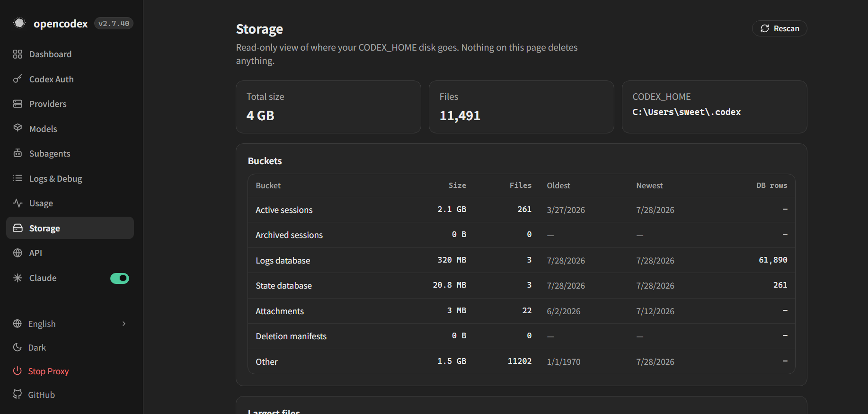This screenshot has height=414, width=868.
Task: Click the Size column header
Action: 457,185
